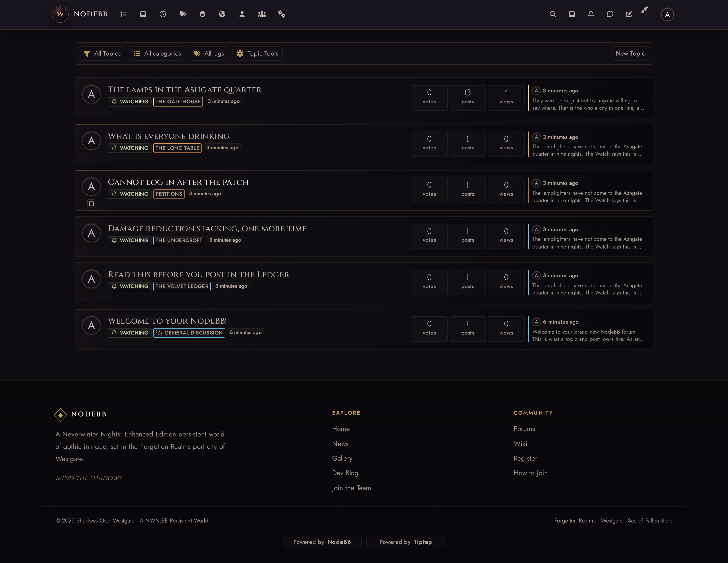Open the tags icon in the navbar

(x=183, y=14)
